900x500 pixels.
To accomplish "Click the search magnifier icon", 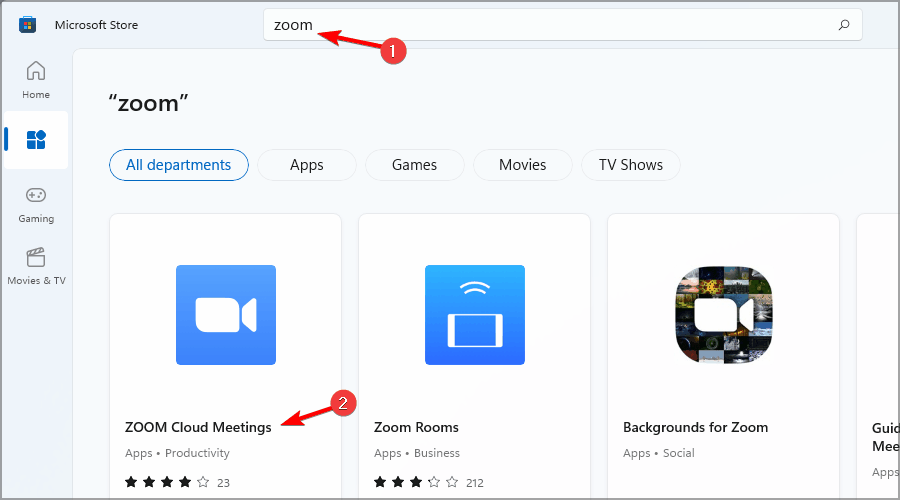I will 844,25.
